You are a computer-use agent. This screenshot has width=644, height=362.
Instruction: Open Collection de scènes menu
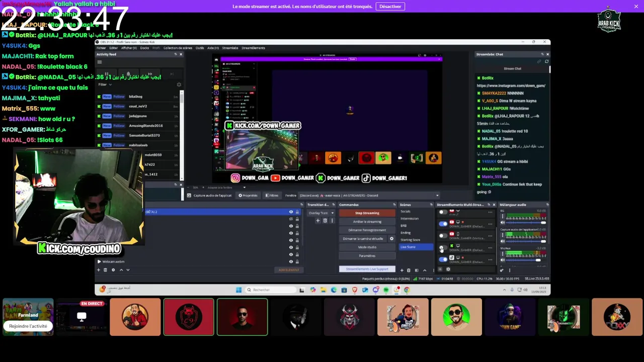pyautogui.click(x=178, y=48)
